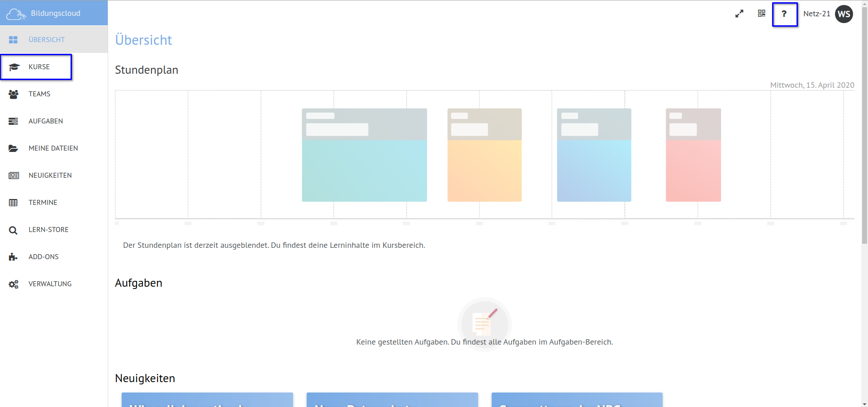Image resolution: width=868 pixels, height=407 pixels.
Task: Click the Teams people icon
Action: pyautogui.click(x=14, y=94)
